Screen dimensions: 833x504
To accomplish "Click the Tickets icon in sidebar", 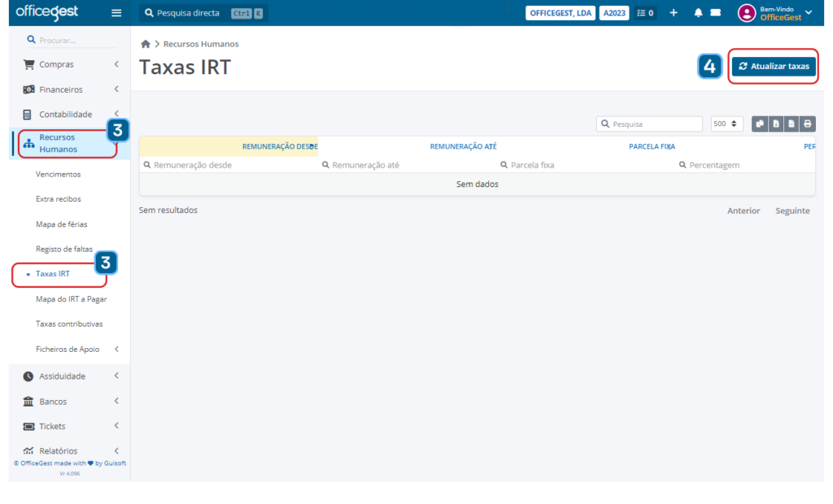I will pos(28,427).
